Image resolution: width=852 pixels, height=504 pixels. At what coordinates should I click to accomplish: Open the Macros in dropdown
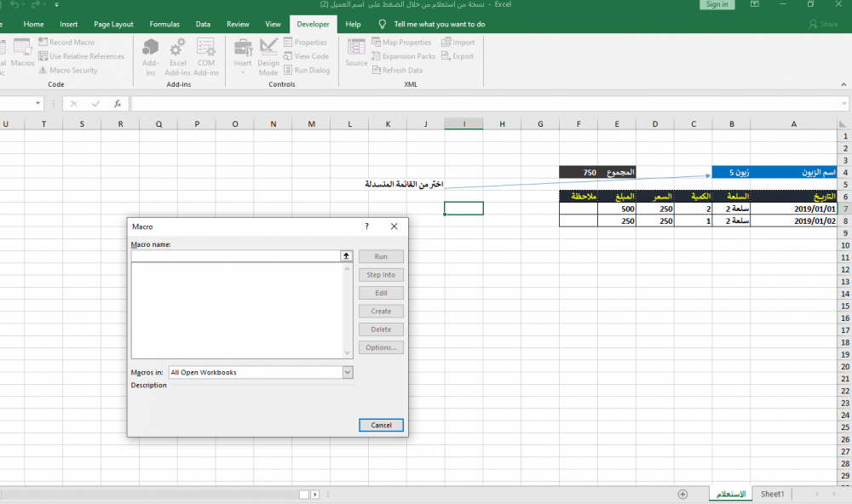coord(348,372)
